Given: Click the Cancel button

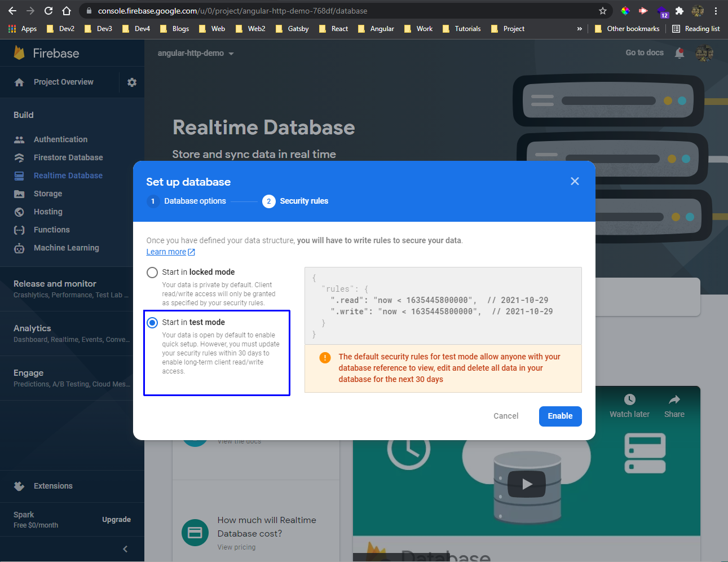Looking at the screenshot, I should [506, 416].
